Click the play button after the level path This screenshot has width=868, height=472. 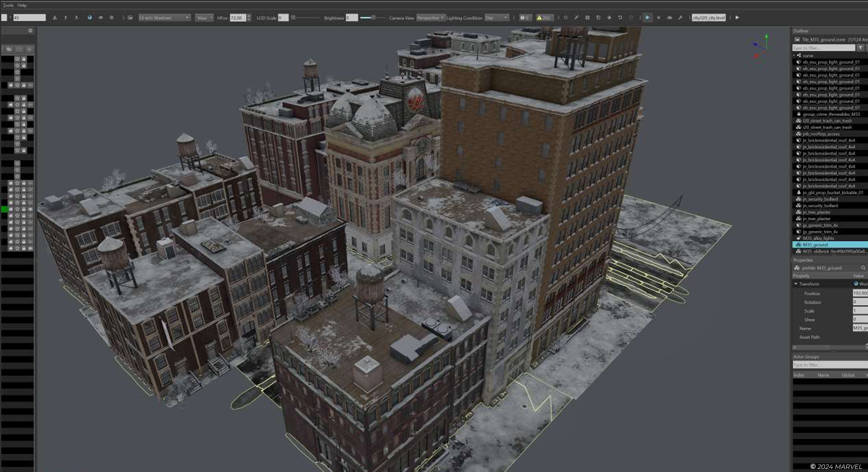[737, 18]
